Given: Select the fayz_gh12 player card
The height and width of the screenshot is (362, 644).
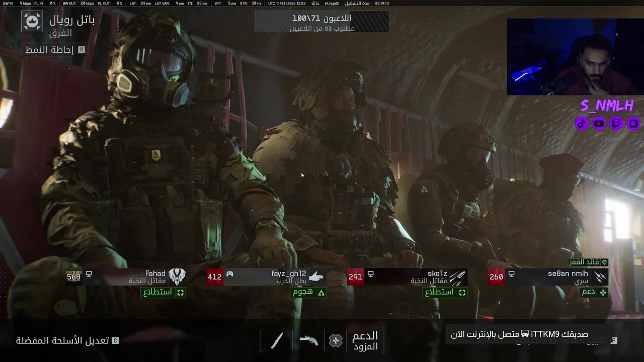Looking at the screenshot, I should [266, 277].
